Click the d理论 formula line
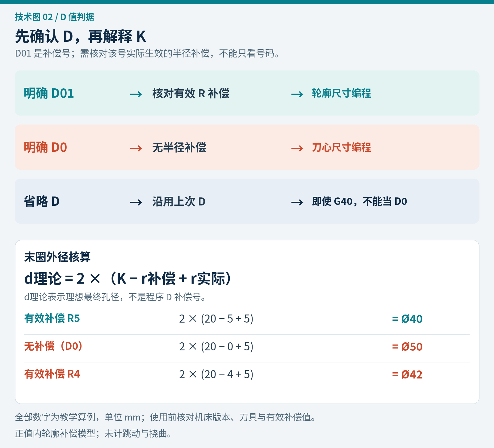The width and height of the screenshot is (494, 448). point(128,278)
